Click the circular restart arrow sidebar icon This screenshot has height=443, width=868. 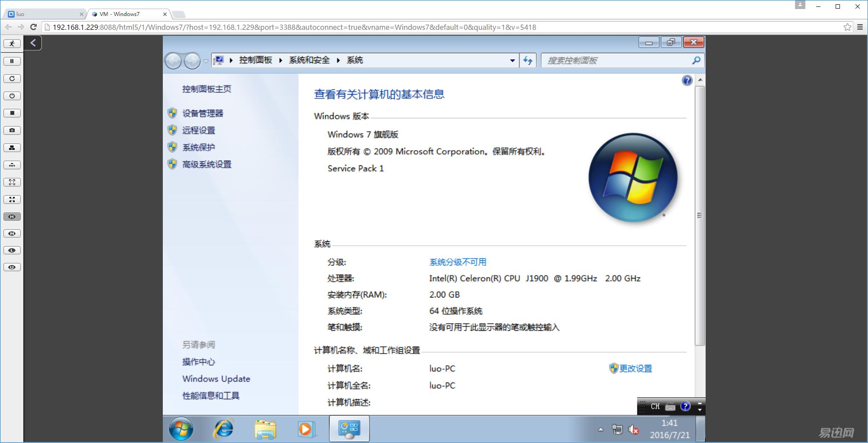[12, 79]
